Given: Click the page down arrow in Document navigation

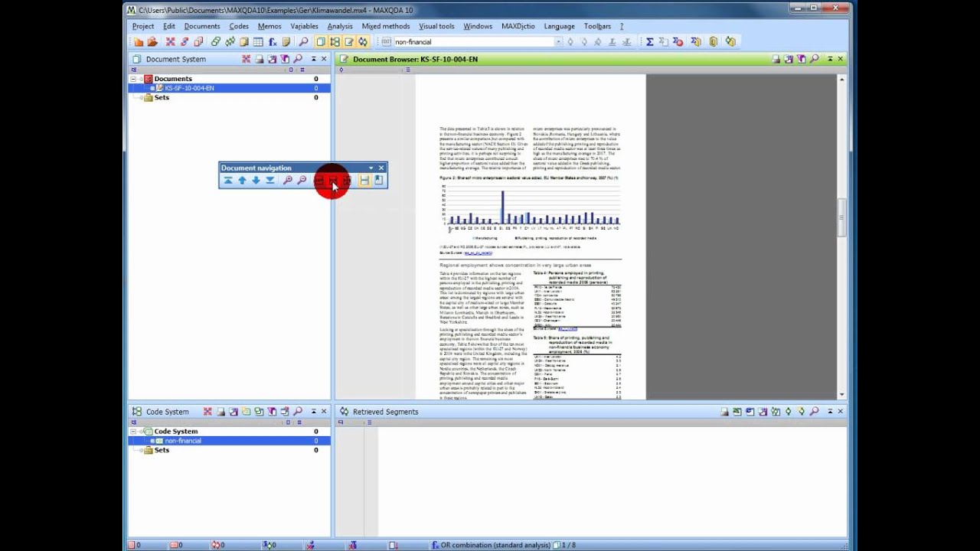Looking at the screenshot, I should click(x=256, y=181).
